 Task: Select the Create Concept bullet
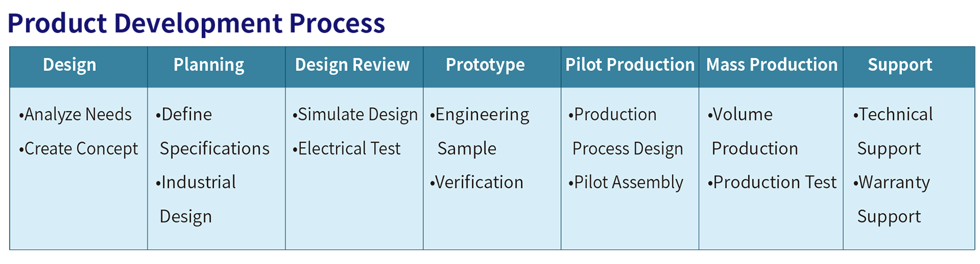(78, 148)
